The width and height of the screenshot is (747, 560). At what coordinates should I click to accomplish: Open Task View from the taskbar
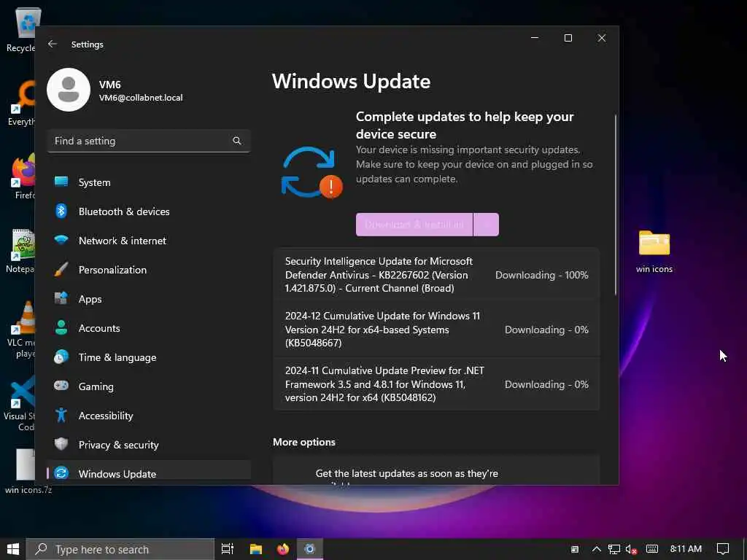(x=228, y=549)
